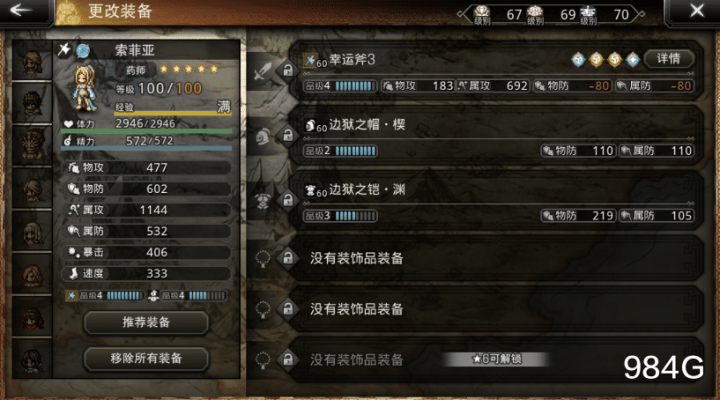This screenshot has width=720, height=400.
Task: Click 移除所有装备 remove all equipment
Action: pos(146,358)
